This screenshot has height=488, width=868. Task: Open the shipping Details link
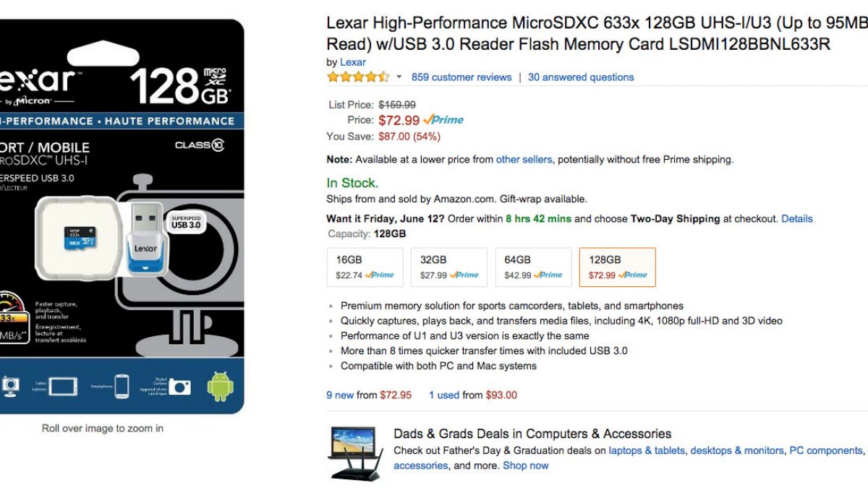(797, 218)
